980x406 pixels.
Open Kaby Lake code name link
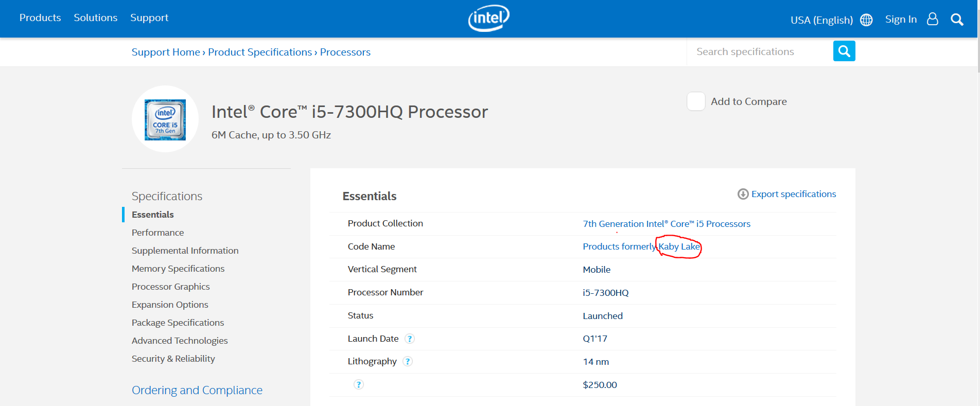[x=679, y=246]
